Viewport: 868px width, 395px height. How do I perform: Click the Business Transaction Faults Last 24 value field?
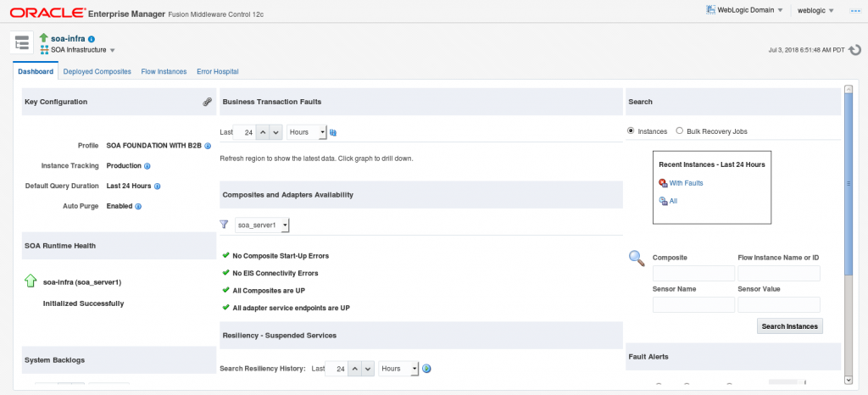pos(245,132)
